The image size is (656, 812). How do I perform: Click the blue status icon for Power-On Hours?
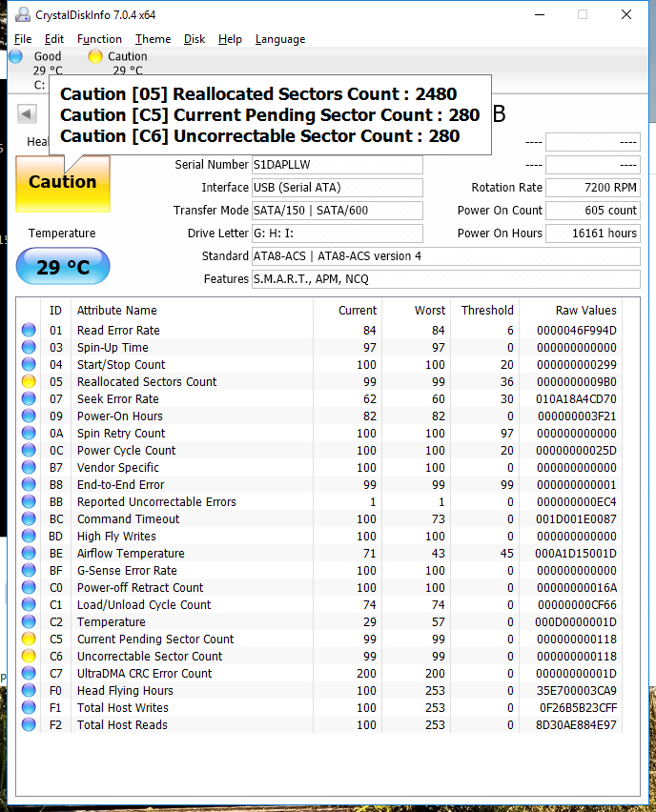(x=29, y=416)
